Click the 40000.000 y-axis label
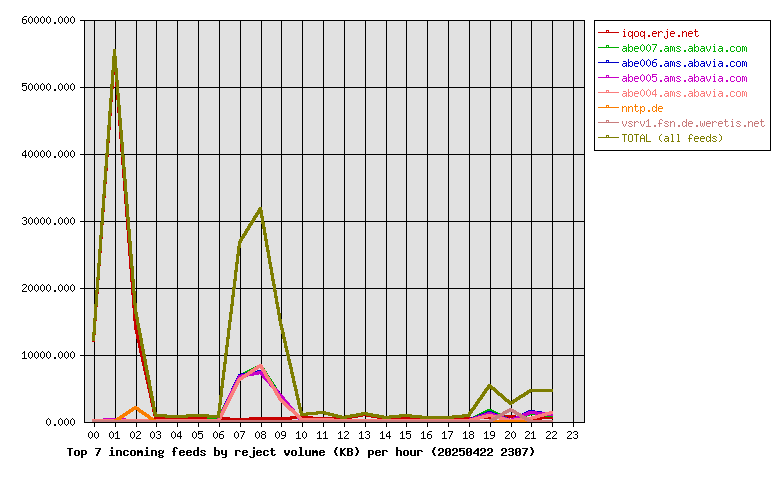The height and width of the screenshot is (480, 780). 49,155
